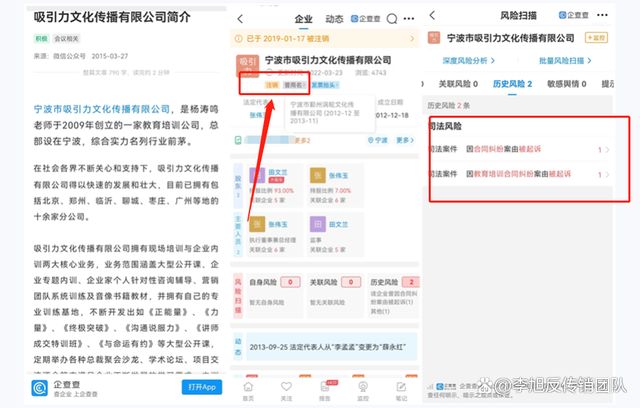Tap 更多 chip next to 宁波
The image size is (640, 408).
[x=405, y=140]
